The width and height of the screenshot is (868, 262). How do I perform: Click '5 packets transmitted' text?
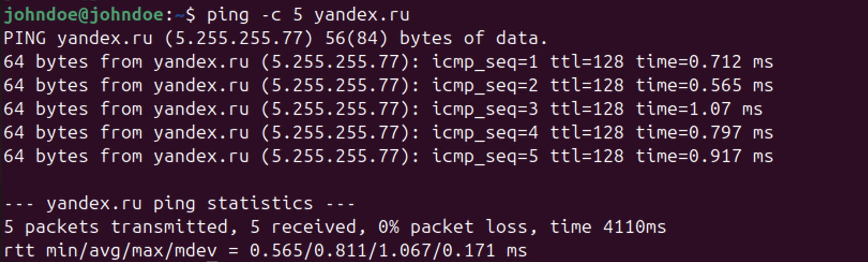click(x=116, y=227)
